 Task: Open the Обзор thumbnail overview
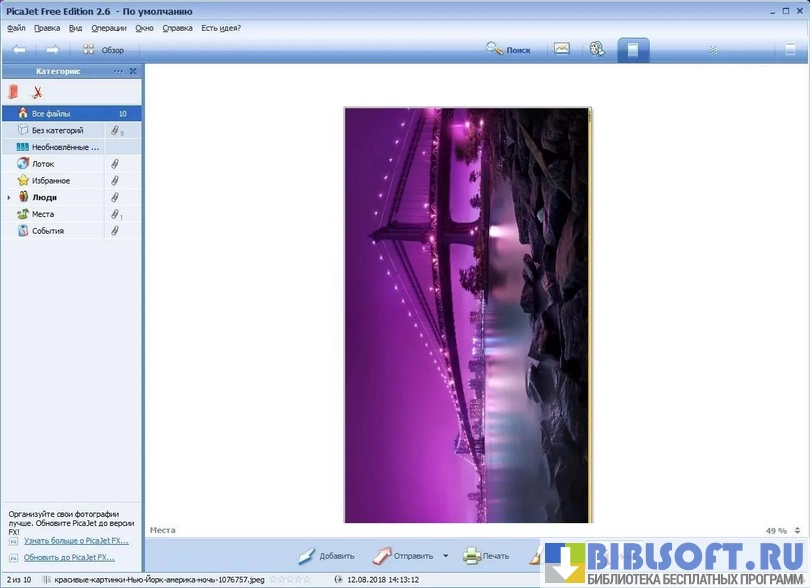(104, 50)
